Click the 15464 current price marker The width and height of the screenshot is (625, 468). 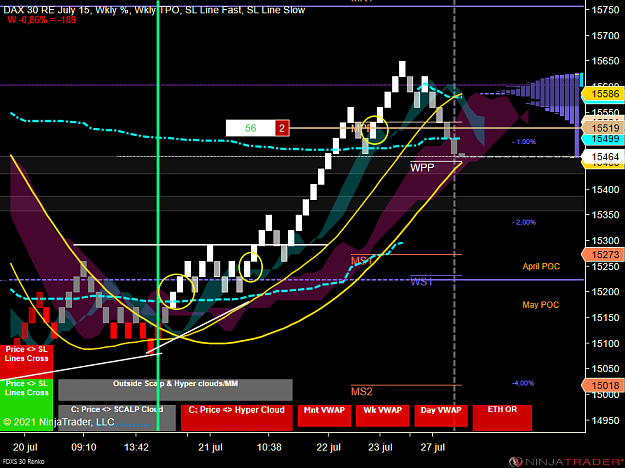603,157
